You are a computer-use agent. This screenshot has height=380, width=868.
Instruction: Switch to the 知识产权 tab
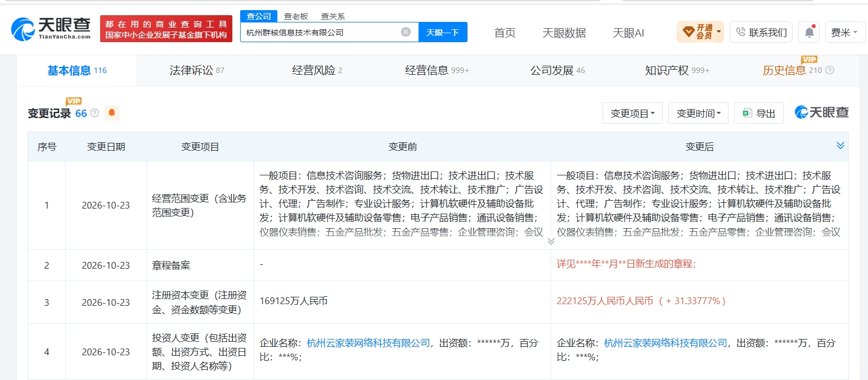[x=677, y=70]
